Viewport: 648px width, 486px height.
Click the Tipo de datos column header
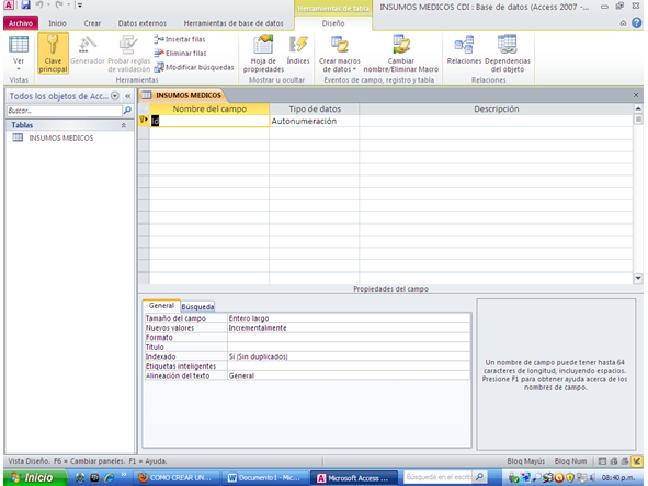(x=314, y=109)
